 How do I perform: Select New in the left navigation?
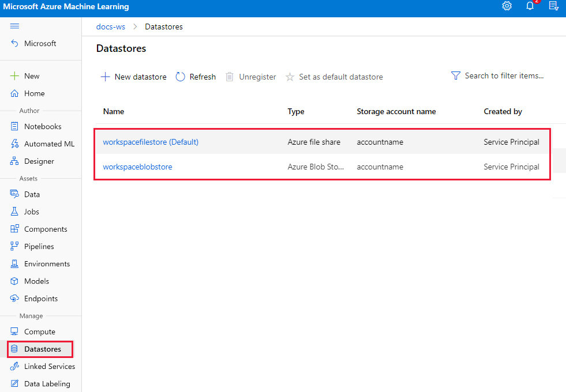[32, 76]
